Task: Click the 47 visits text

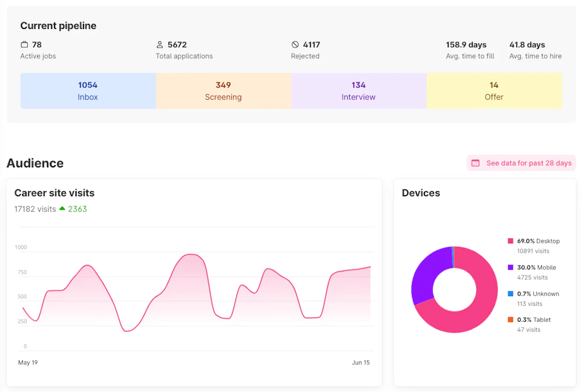Action: (529, 330)
